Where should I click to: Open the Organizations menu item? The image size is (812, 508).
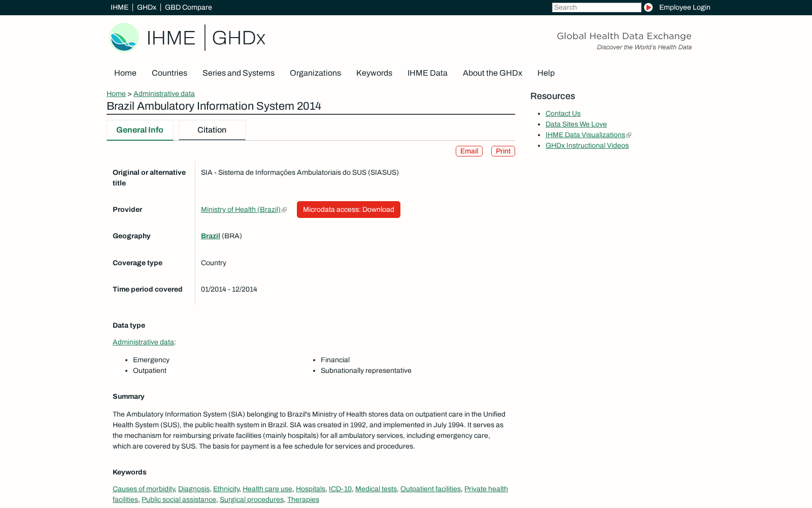pos(315,73)
